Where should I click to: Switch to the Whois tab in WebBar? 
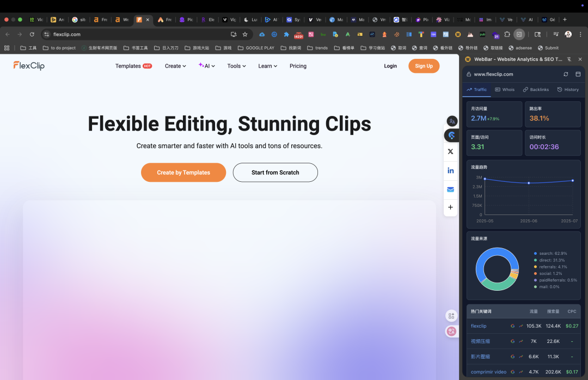point(505,90)
